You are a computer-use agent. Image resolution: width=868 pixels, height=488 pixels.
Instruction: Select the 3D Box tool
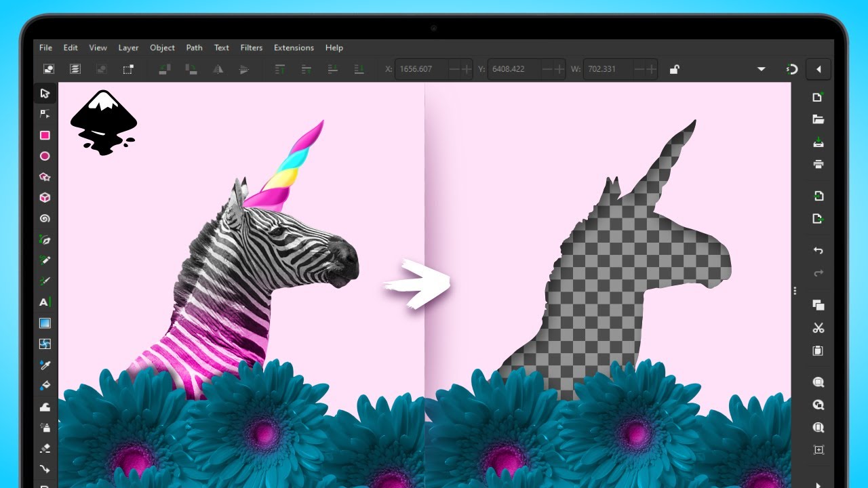[x=45, y=198]
